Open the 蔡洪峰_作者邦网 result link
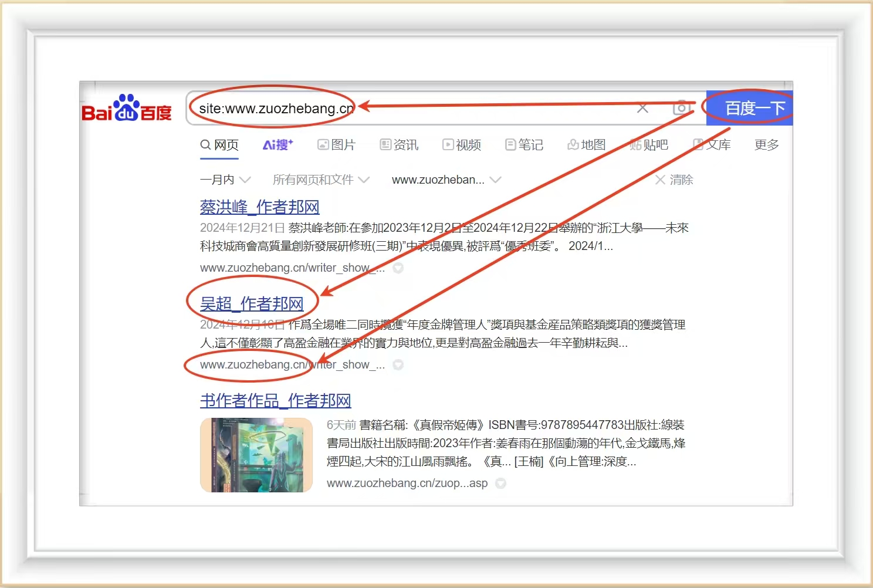The image size is (873, 588). [x=259, y=207]
